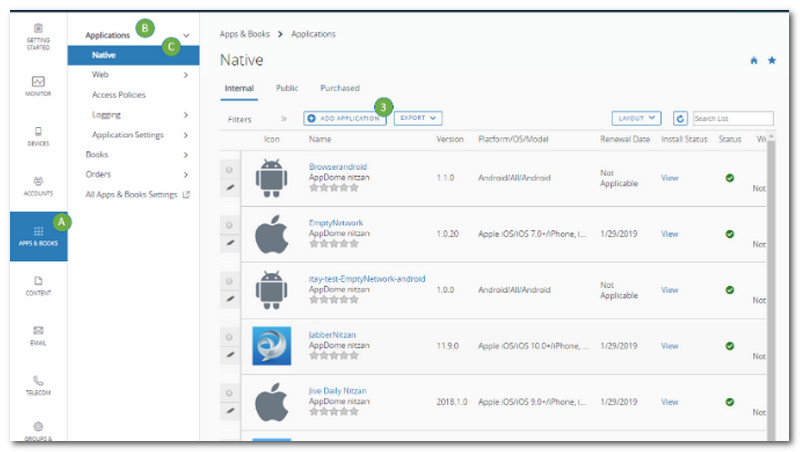Open the Layout dropdown
Image resolution: width=800 pixels, height=452 pixels.
tap(636, 118)
